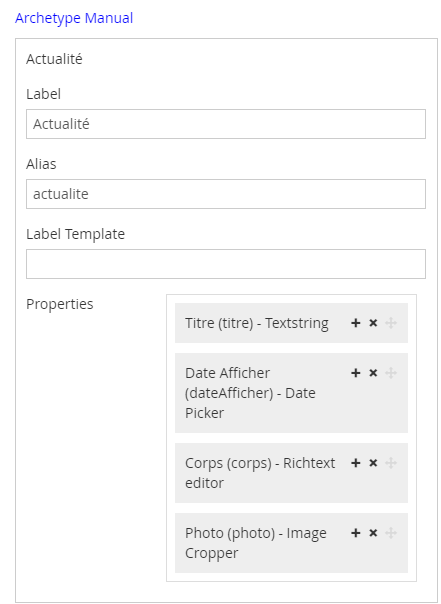Open the Date Afficher Date Picker property

[250, 393]
